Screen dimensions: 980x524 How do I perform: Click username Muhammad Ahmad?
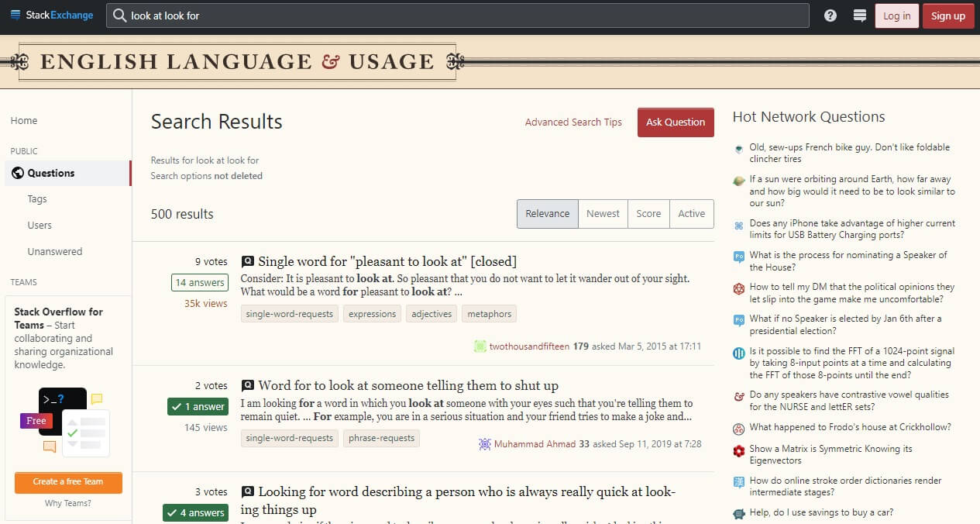point(535,444)
